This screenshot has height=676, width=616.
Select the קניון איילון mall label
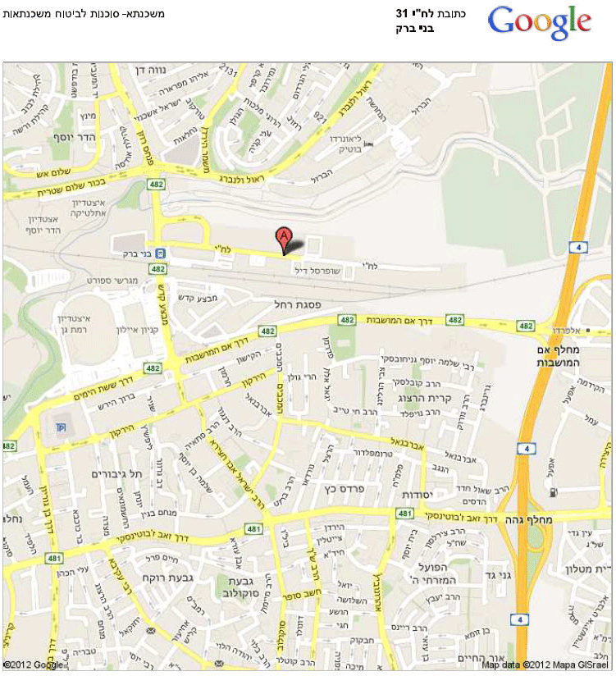click(138, 330)
